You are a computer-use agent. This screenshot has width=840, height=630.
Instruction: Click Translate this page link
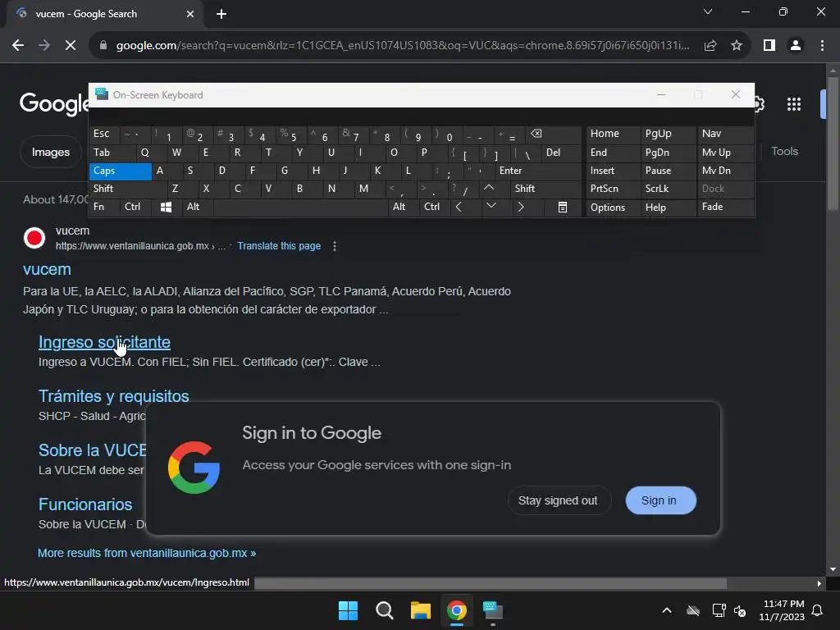click(279, 246)
